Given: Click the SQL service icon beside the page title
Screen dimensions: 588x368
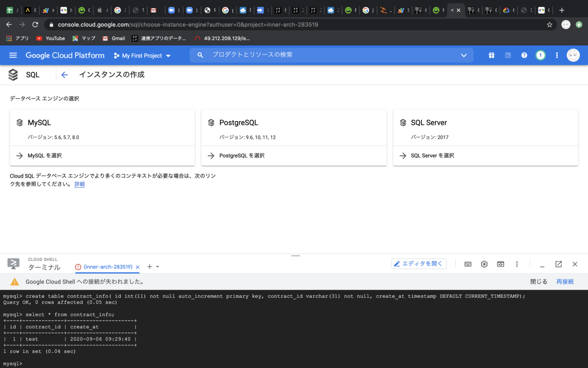Looking at the screenshot, I should 13,75.
